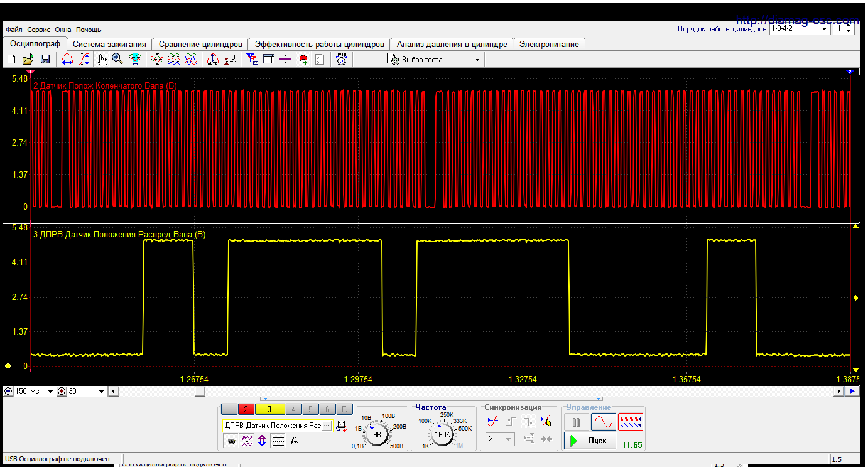Click the 9В voltage range knob

[x=377, y=434]
